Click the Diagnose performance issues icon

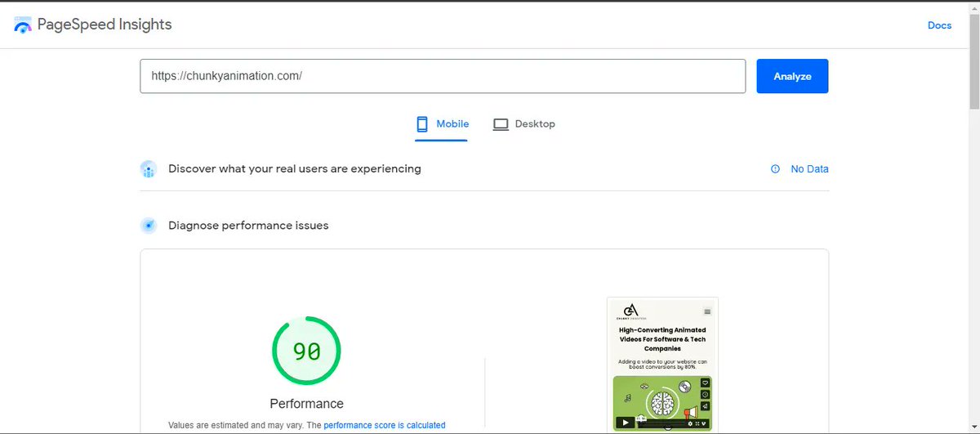pos(149,226)
